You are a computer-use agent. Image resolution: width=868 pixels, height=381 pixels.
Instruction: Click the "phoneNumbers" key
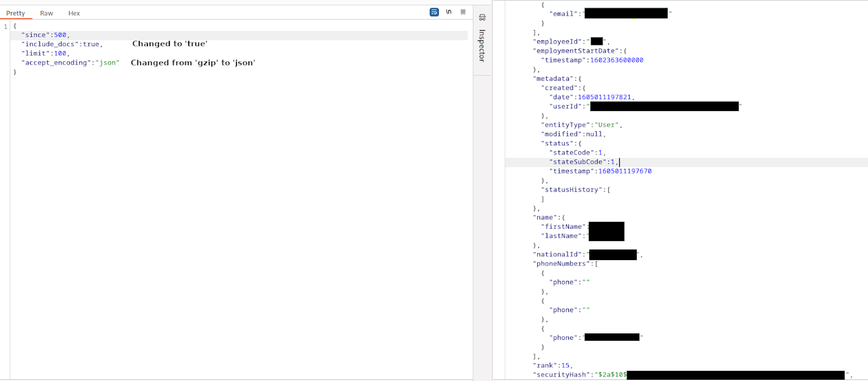pyautogui.click(x=562, y=264)
